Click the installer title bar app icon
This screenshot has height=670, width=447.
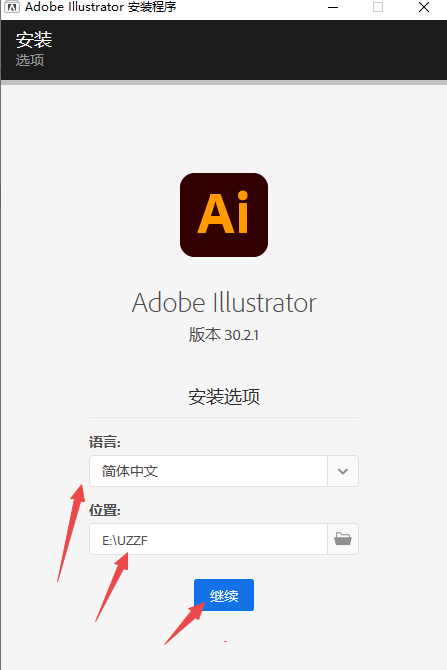pyautogui.click(x=12, y=7)
